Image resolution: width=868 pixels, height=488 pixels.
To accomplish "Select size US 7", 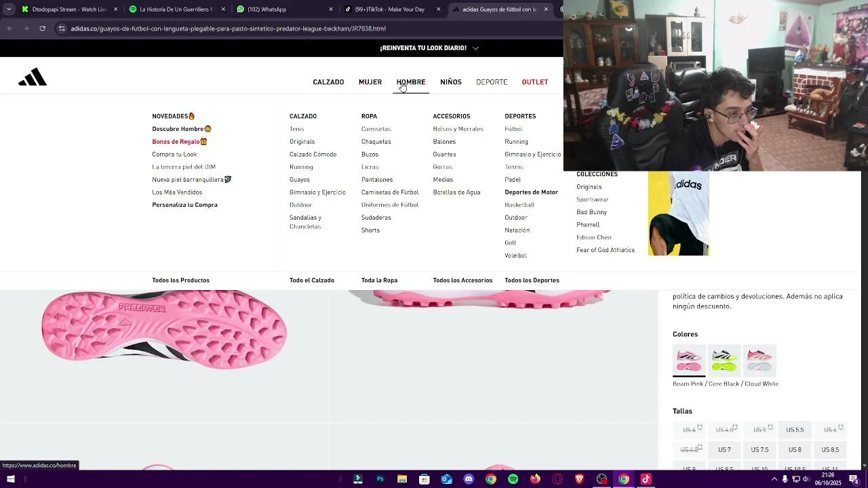I will pyautogui.click(x=724, y=450).
